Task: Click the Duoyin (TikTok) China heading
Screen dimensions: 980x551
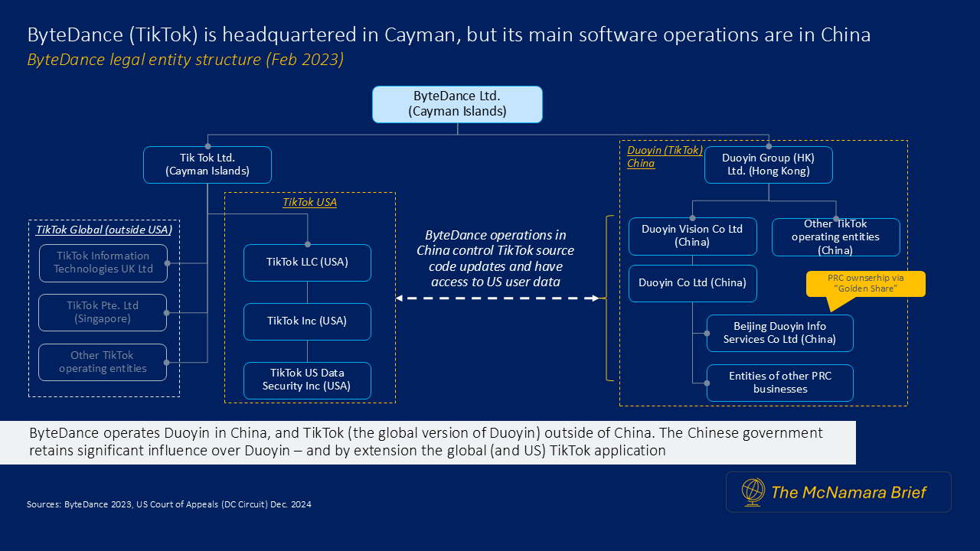Action: 665,157
